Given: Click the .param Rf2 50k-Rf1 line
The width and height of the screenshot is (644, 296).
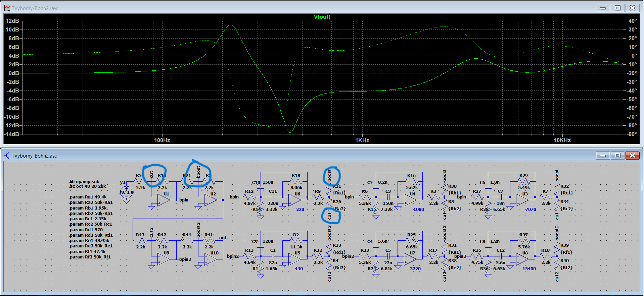Looking at the screenshot, I should (x=90, y=257).
